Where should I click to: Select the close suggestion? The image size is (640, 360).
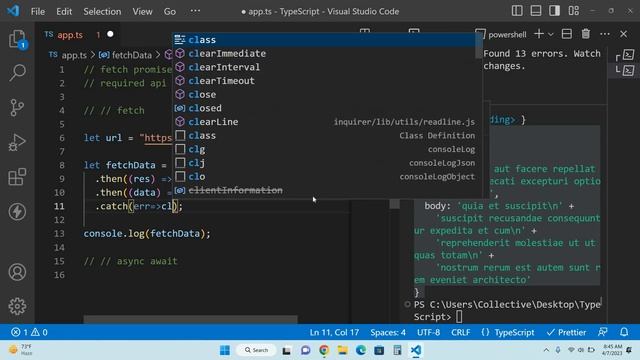pos(324,94)
